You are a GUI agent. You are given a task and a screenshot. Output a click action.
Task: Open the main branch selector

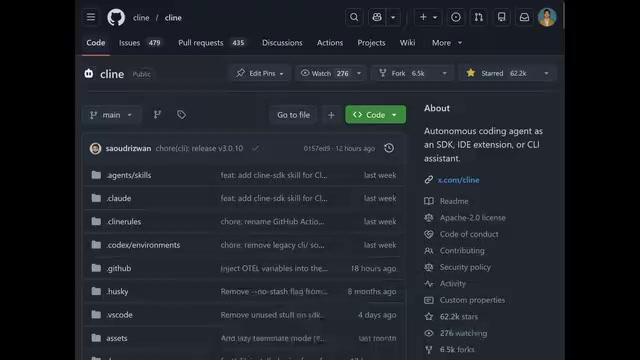tap(111, 115)
